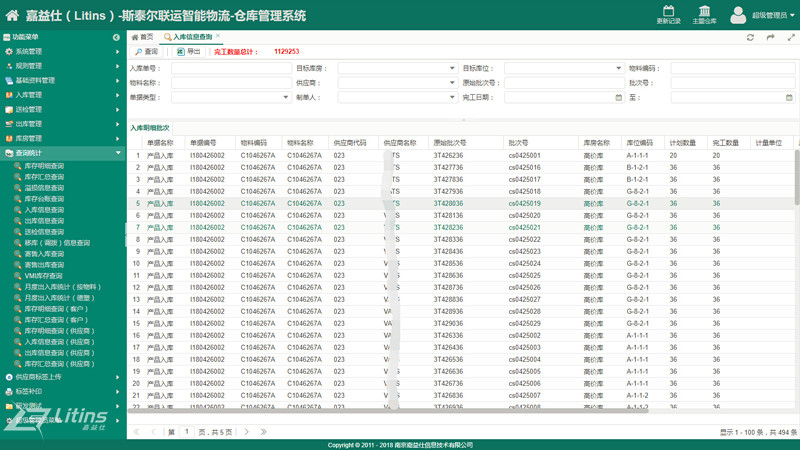Open 寄售入库查询 in the sidebar
This screenshot has width=800, height=450.
click(44, 254)
